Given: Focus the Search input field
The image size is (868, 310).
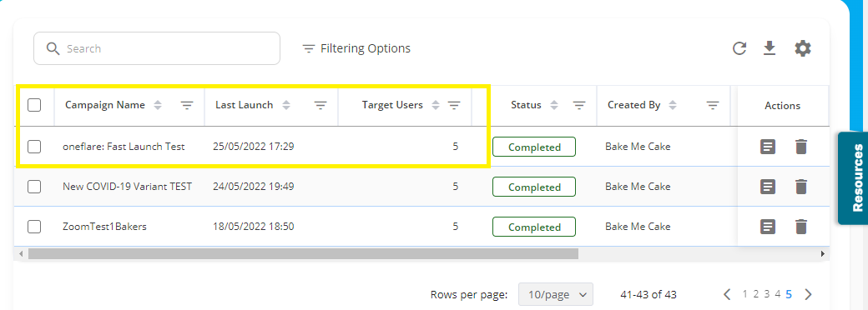Looking at the screenshot, I should [157, 48].
